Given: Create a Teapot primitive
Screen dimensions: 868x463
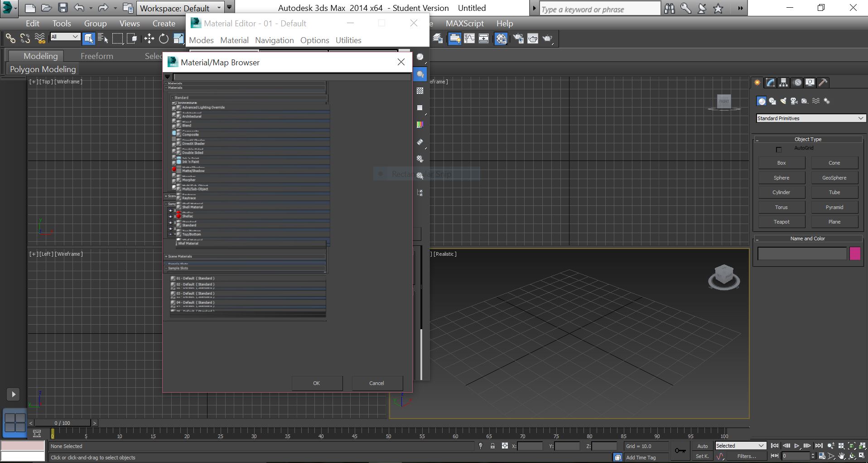Looking at the screenshot, I should click(x=781, y=222).
